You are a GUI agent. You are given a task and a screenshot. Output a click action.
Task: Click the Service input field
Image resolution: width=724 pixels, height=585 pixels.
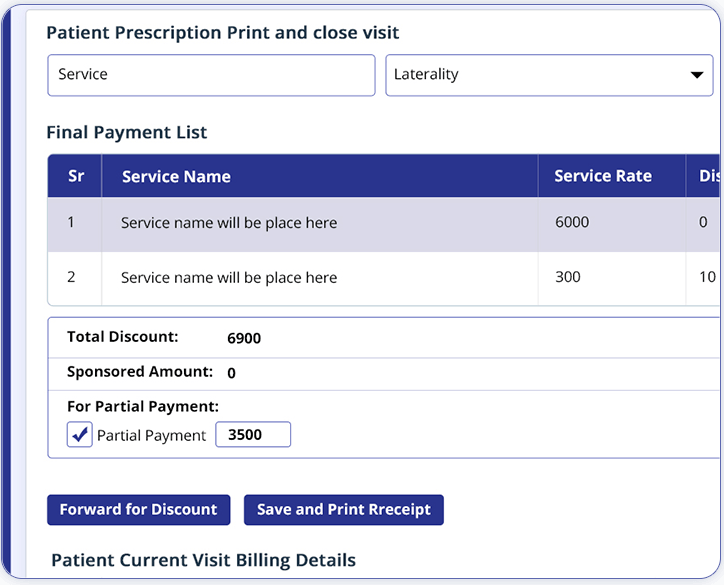click(x=211, y=75)
